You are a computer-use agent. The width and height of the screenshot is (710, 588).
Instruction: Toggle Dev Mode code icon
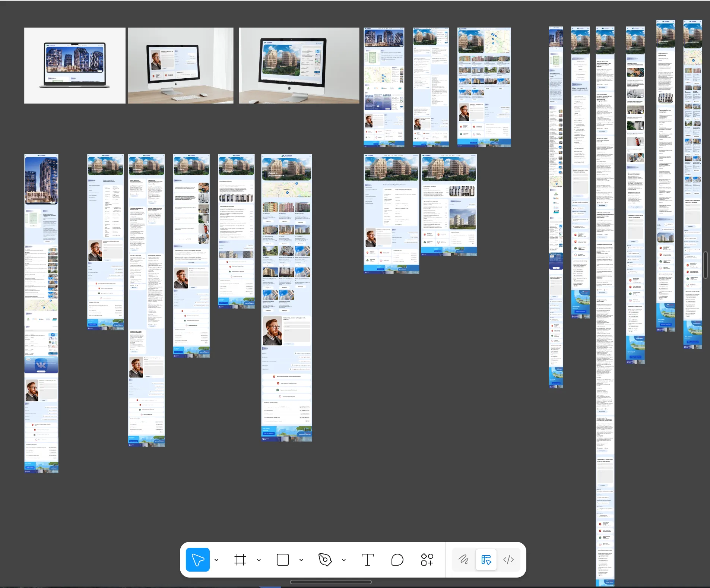click(508, 560)
